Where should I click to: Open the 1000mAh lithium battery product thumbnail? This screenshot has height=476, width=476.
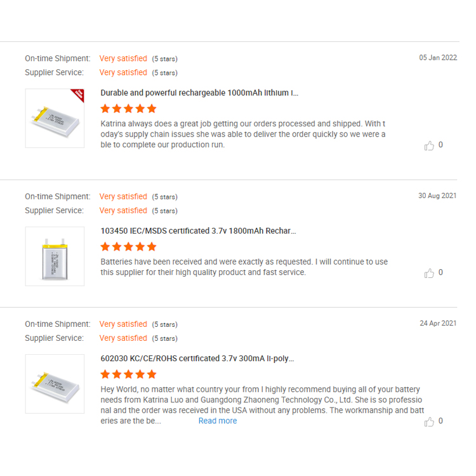(55, 119)
